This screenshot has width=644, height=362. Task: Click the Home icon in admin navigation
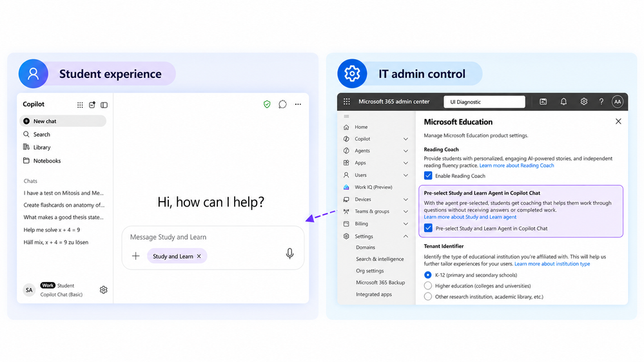(346, 128)
